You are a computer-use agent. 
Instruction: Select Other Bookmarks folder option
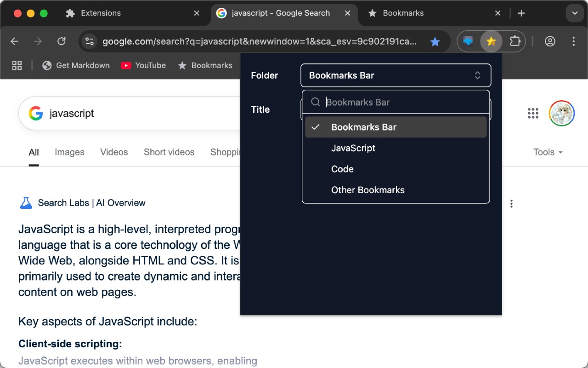[x=367, y=190]
